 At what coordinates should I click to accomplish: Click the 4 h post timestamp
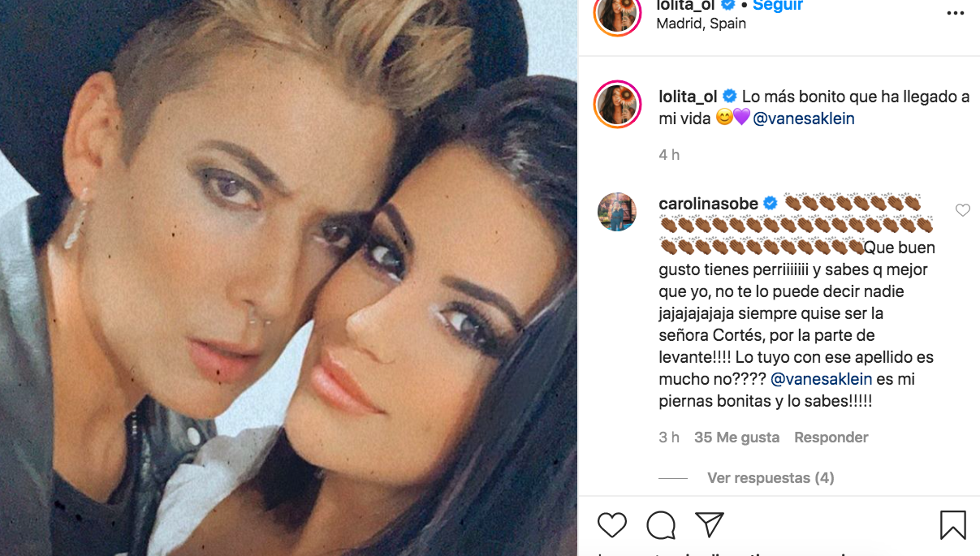coord(669,155)
